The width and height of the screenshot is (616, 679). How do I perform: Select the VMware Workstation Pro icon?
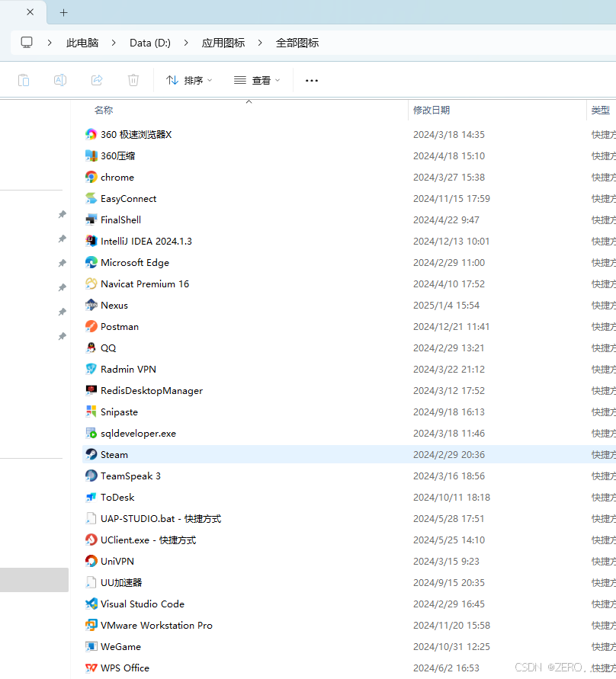[91, 625]
